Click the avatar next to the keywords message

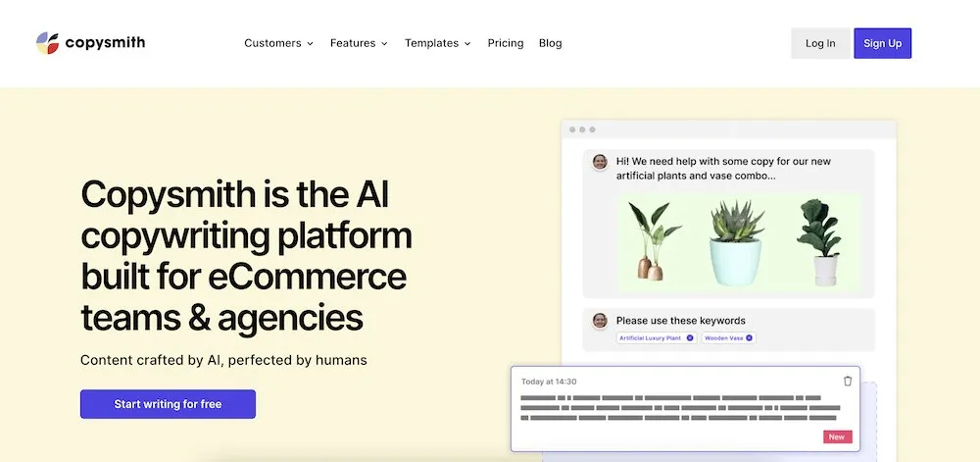[600, 321]
